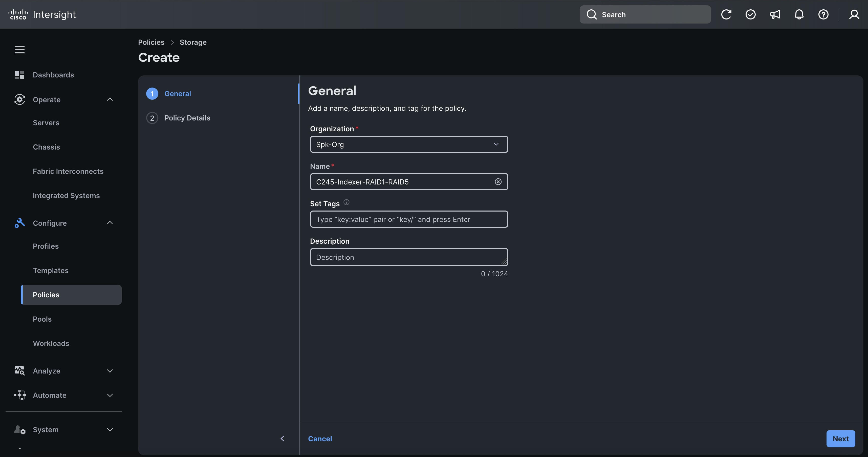This screenshot has height=457, width=868.
Task: Navigate to Policies breadcrumb
Action: pyautogui.click(x=151, y=42)
